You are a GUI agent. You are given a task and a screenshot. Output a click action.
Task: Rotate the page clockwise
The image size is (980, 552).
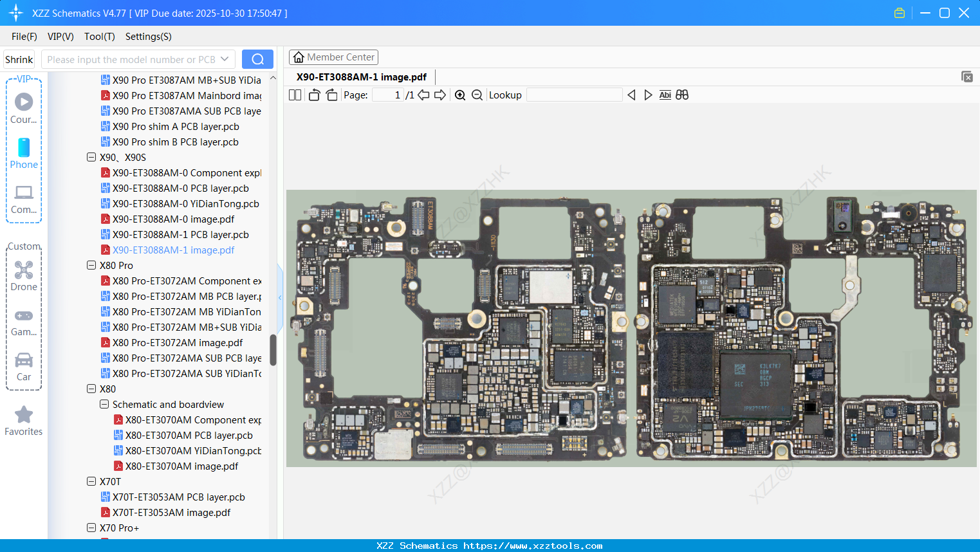331,95
